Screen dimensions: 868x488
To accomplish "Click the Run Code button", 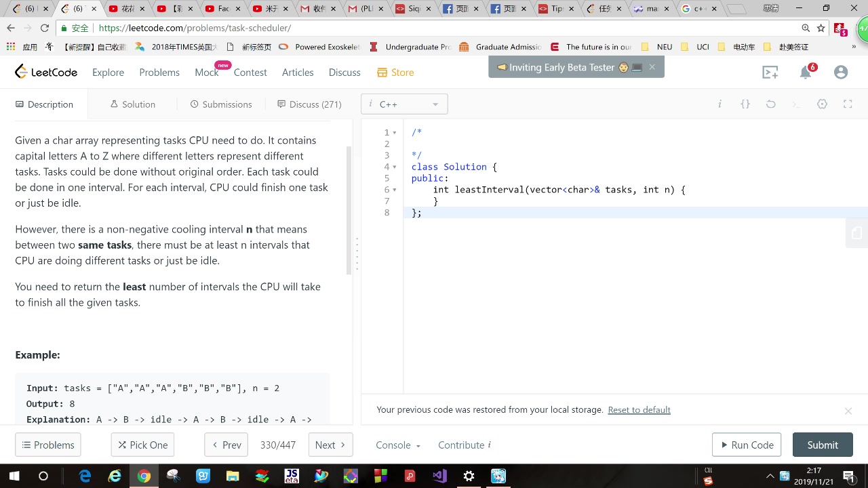I will 746,445.
